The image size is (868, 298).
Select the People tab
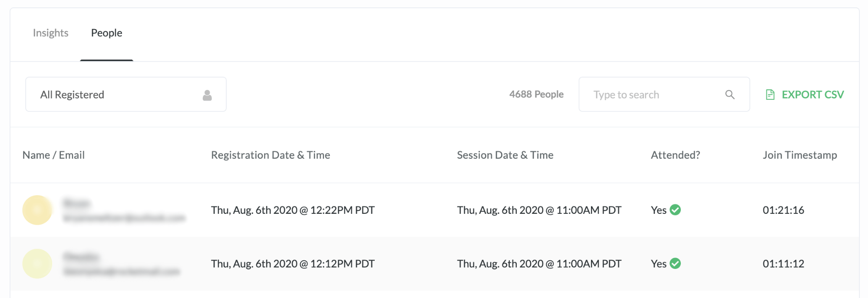tap(106, 33)
